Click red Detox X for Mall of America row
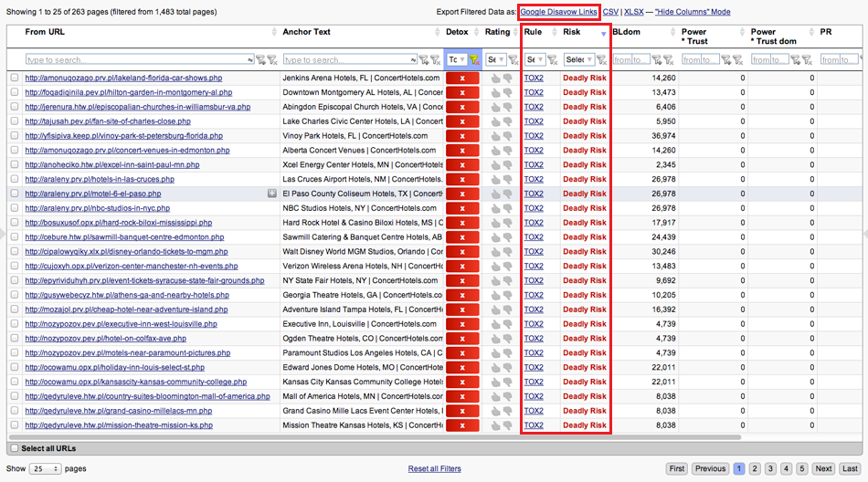 tap(462, 397)
